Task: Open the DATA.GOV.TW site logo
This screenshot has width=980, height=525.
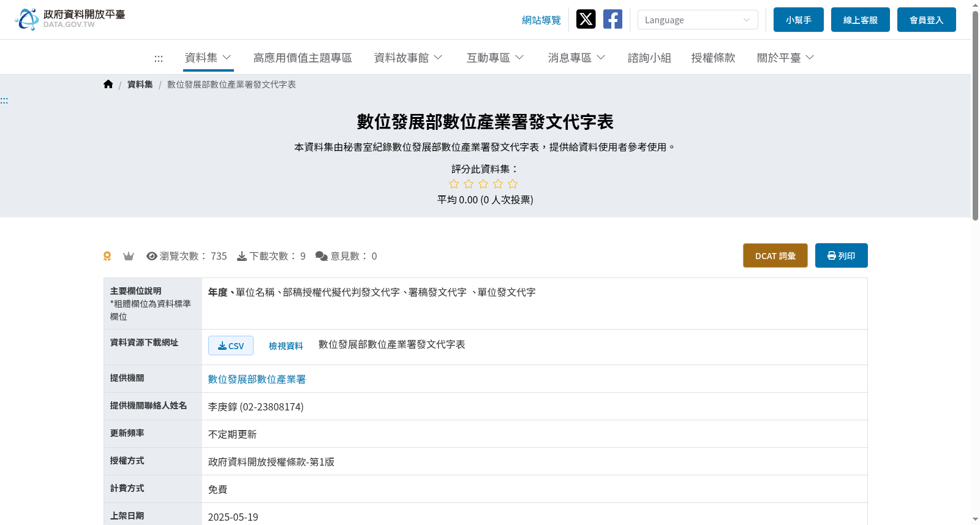Action: pyautogui.click(x=70, y=19)
